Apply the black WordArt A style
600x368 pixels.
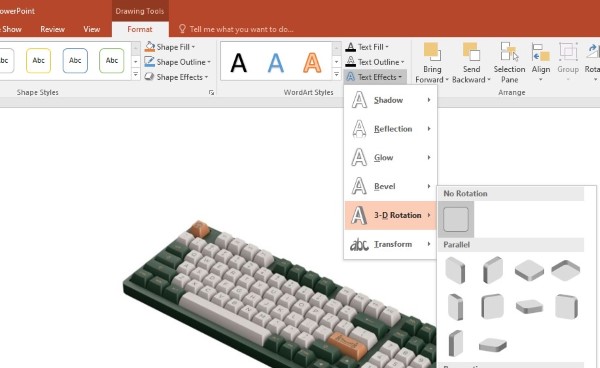pyautogui.click(x=238, y=62)
